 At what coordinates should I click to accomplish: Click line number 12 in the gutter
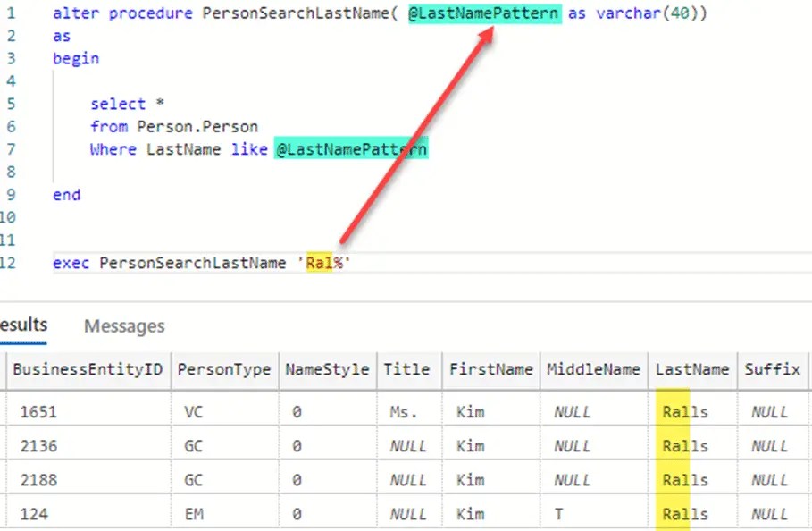click(8, 263)
